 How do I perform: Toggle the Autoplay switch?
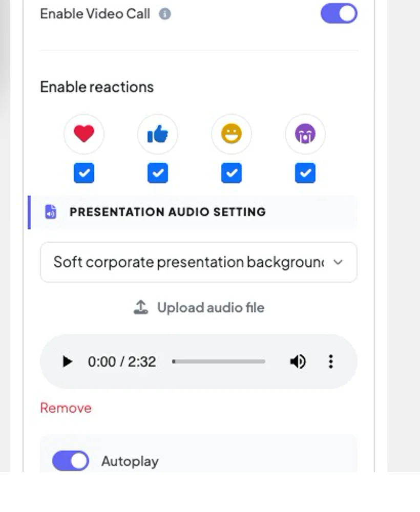pyautogui.click(x=71, y=461)
